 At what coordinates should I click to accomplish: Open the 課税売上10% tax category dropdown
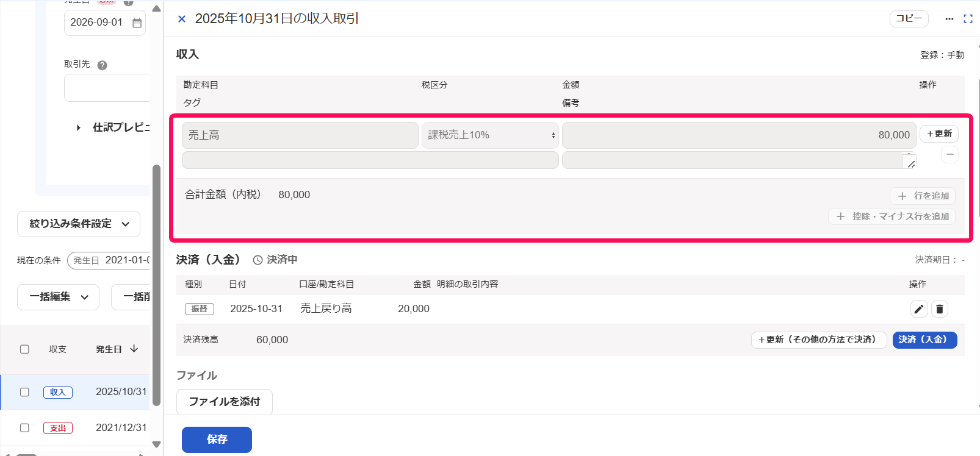pyautogui.click(x=490, y=135)
